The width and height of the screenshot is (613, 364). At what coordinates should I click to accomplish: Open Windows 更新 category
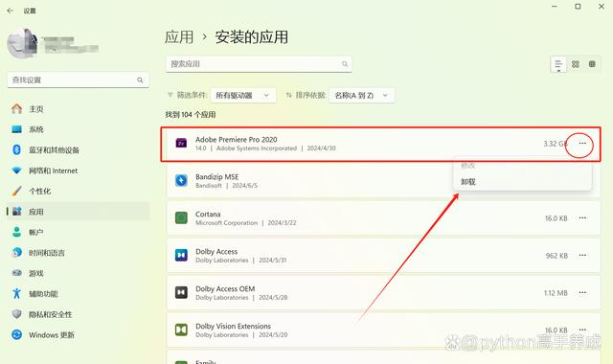coord(78,335)
